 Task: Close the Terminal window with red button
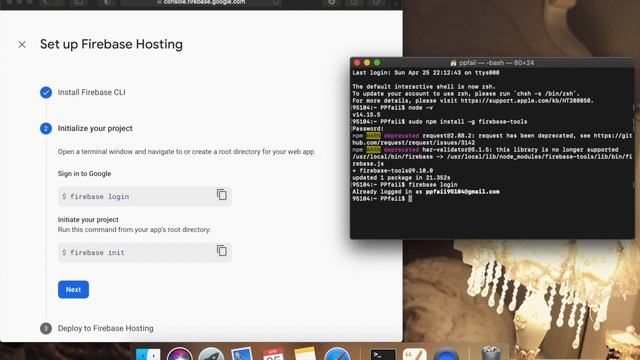pyautogui.click(x=357, y=62)
